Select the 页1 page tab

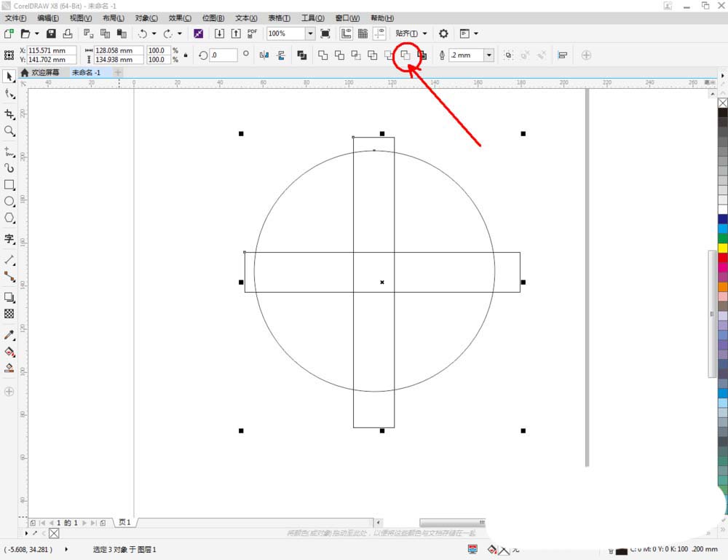(x=125, y=522)
